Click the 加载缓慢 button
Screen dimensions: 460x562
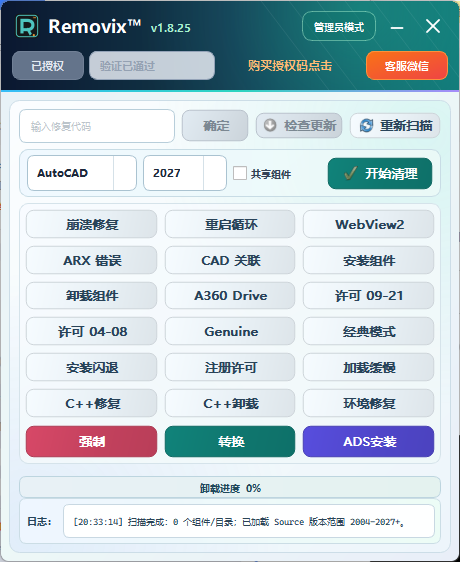[x=369, y=367]
